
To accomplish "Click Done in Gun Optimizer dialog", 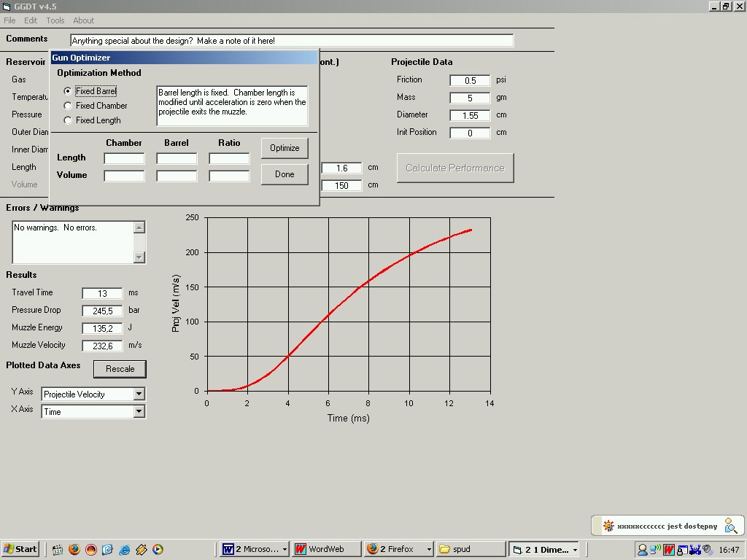I will coord(285,174).
